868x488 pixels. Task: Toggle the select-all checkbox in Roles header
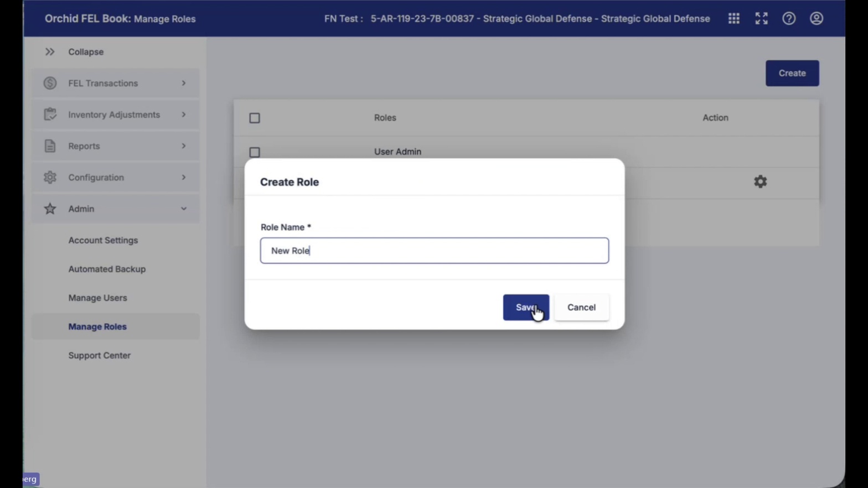click(255, 118)
